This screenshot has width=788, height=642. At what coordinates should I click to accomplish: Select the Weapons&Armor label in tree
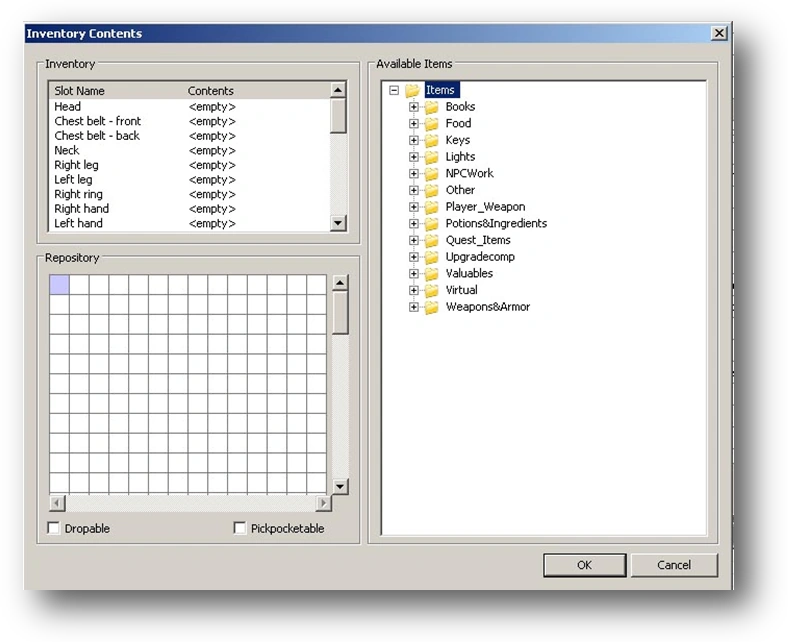[x=487, y=307]
